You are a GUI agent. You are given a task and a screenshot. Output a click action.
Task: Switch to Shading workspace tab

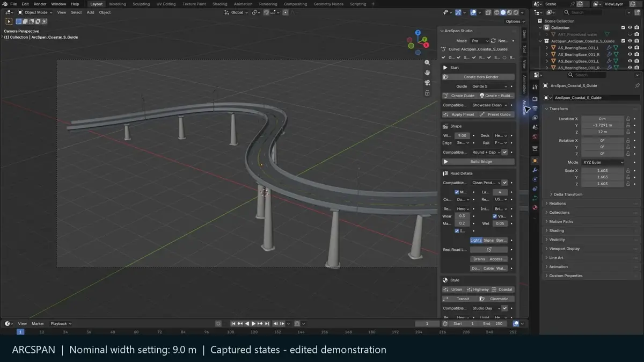(x=219, y=4)
